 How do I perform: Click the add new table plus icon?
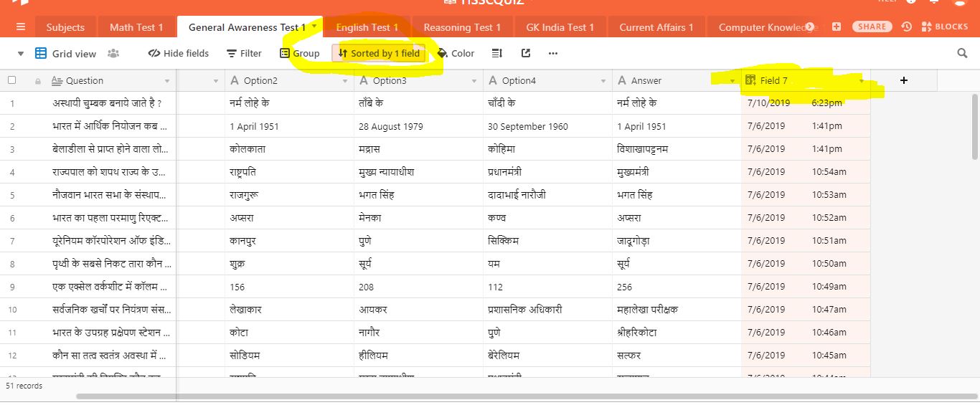pyautogui.click(x=837, y=27)
